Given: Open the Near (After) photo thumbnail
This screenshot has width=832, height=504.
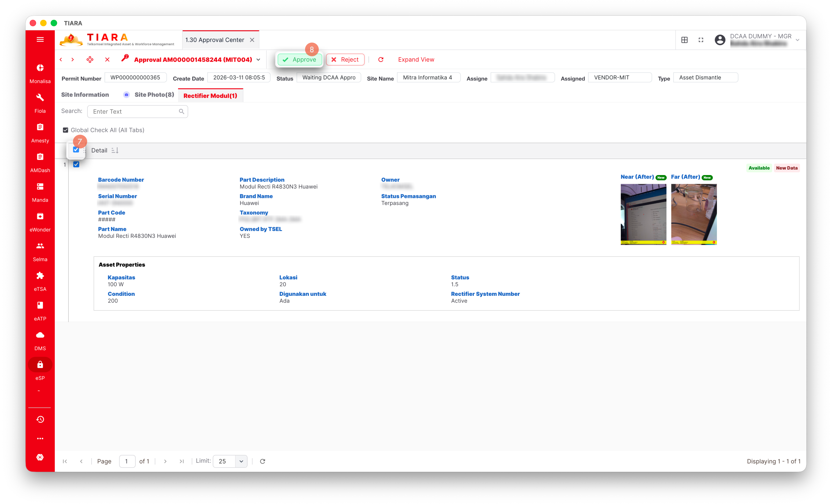Looking at the screenshot, I should (643, 214).
